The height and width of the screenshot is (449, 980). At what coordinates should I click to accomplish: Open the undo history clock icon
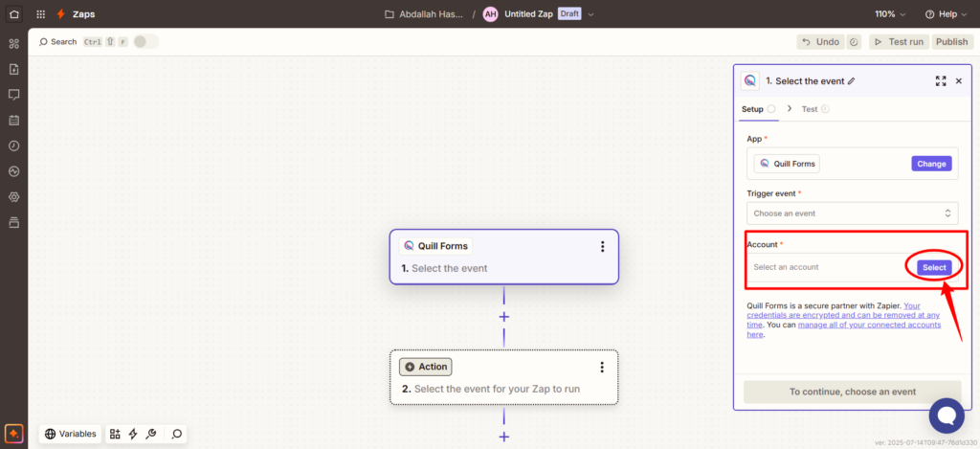[854, 42]
